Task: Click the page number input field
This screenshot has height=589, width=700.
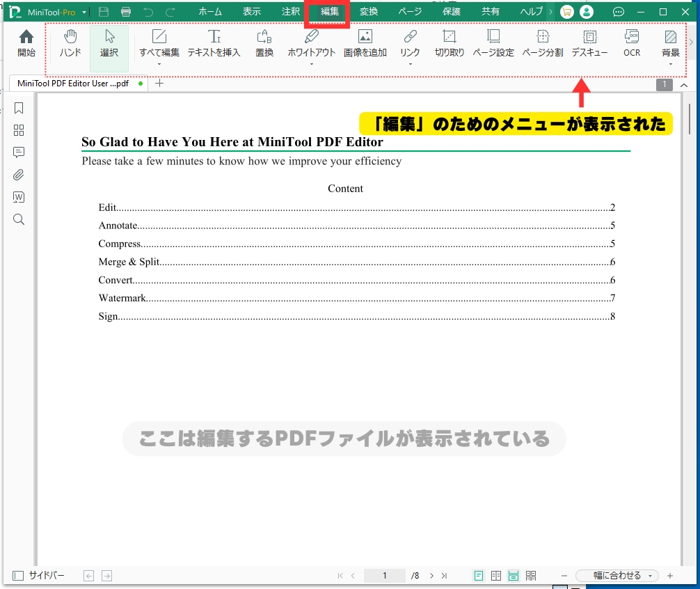Action: [384, 576]
